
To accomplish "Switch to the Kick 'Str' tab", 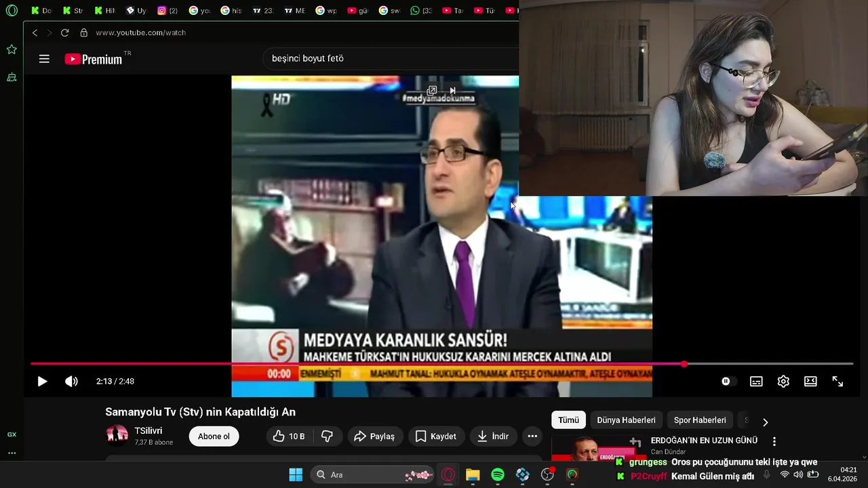I will tap(73, 10).
